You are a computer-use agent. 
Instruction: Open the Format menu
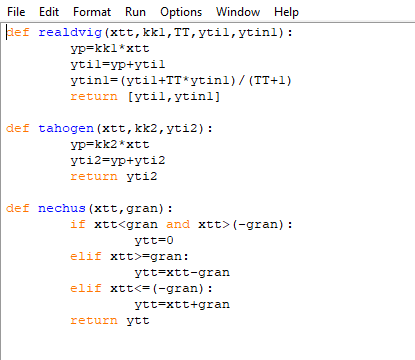(92, 12)
